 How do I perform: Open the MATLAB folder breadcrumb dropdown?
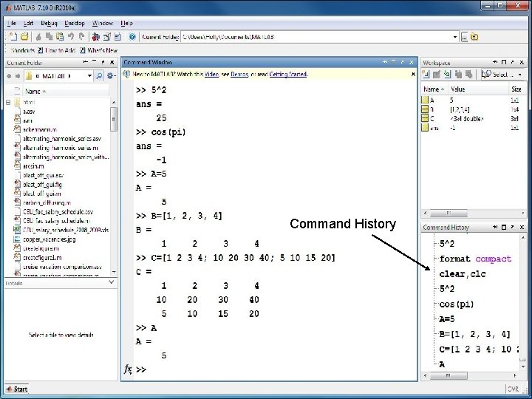pyautogui.click(x=89, y=75)
